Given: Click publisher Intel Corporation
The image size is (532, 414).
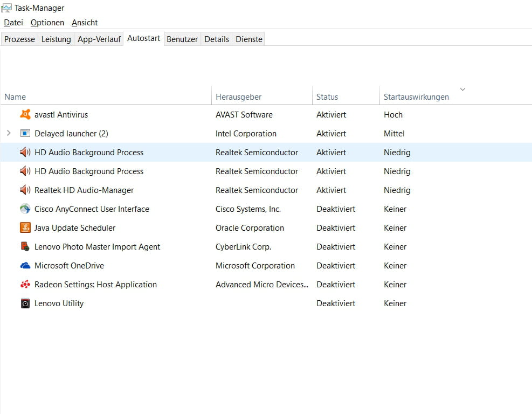Looking at the screenshot, I should pos(246,134).
